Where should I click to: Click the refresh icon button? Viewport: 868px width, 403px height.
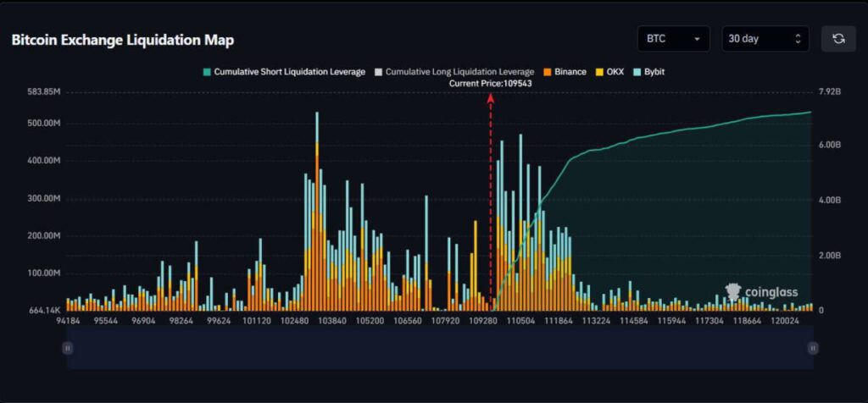pos(838,39)
